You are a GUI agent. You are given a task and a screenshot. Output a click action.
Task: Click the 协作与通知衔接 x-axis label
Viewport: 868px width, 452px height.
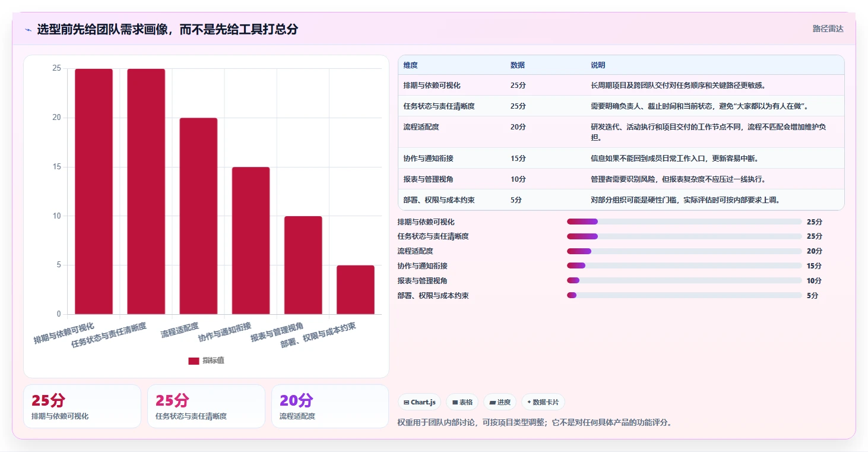pyautogui.click(x=224, y=332)
